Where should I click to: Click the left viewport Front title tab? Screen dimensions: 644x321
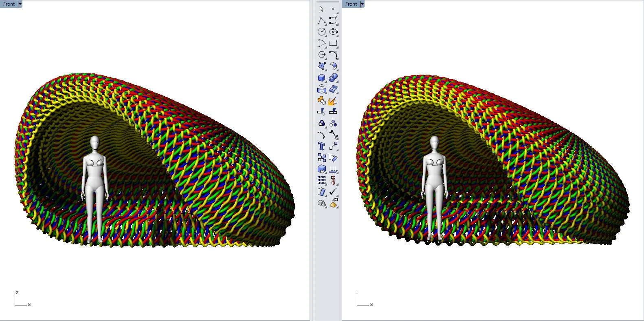[9, 4]
